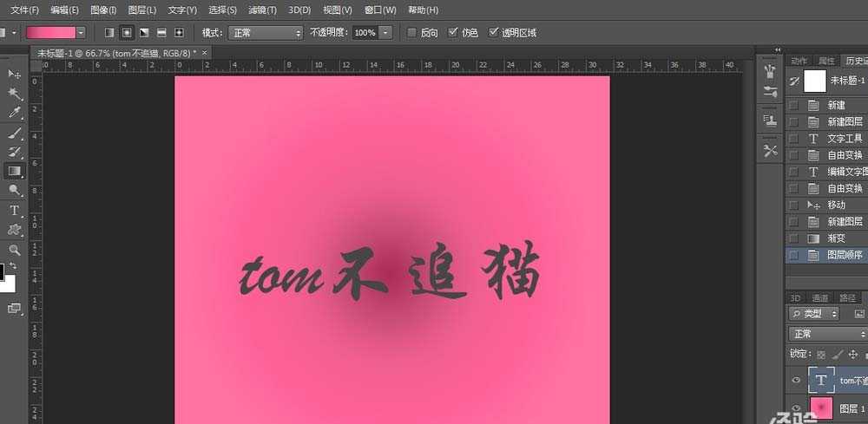Open the 滤镜(T) menu
868x424 pixels.
[x=262, y=10]
